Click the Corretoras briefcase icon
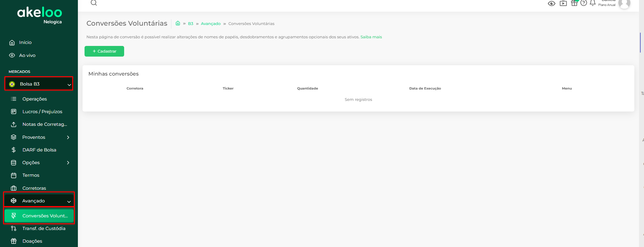Screen dimensions: 644x247 (x=14, y=188)
